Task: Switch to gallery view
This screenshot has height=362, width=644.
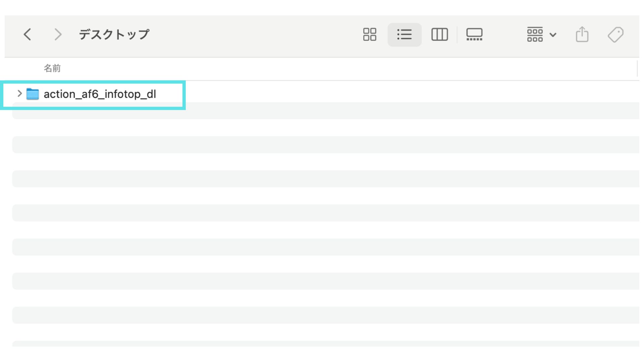Action: (474, 34)
